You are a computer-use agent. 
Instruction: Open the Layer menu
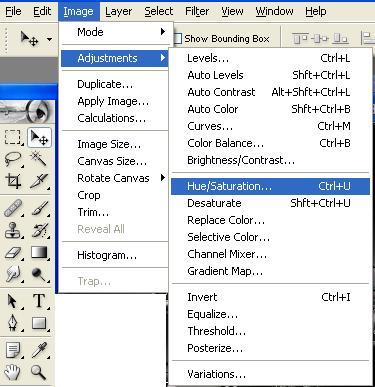point(118,11)
